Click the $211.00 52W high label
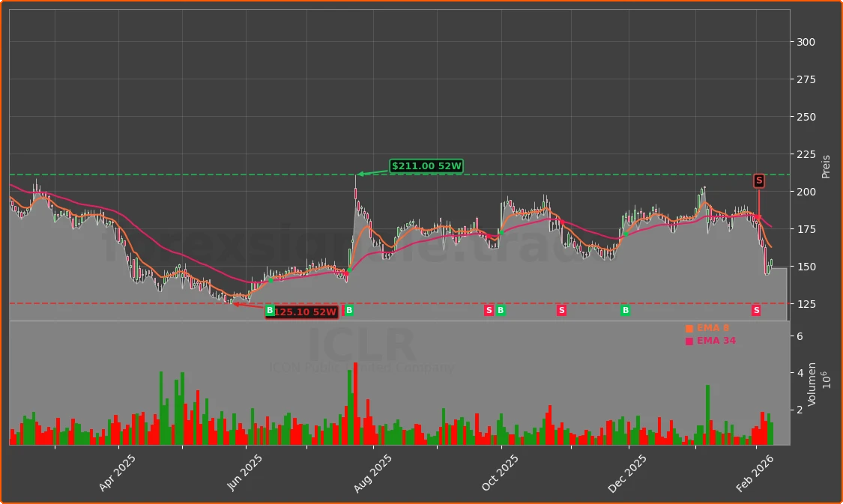This screenshot has height=504, width=843. point(426,166)
